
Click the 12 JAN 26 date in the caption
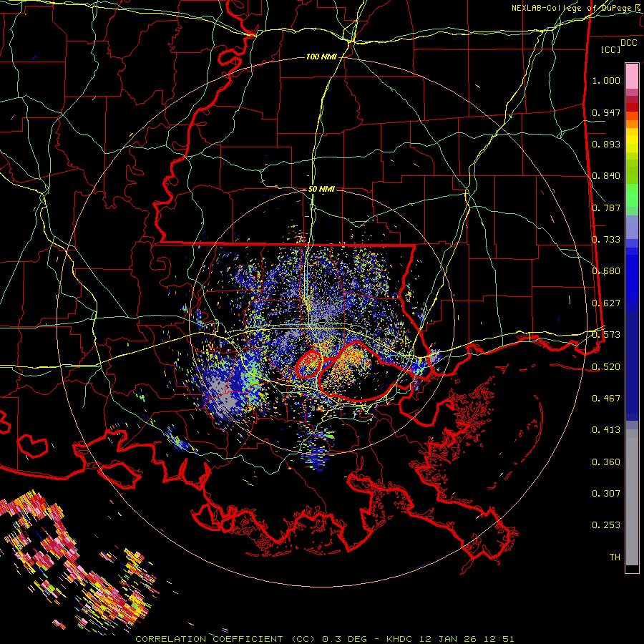click(x=447, y=639)
